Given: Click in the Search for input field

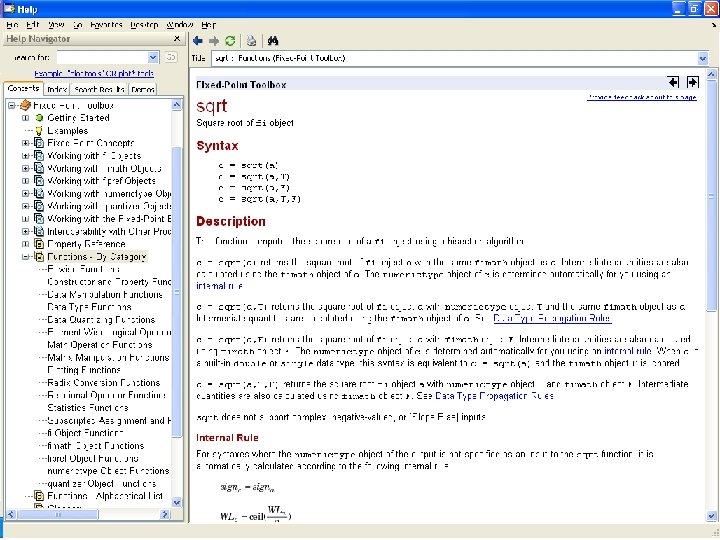Looking at the screenshot, I should [102, 57].
